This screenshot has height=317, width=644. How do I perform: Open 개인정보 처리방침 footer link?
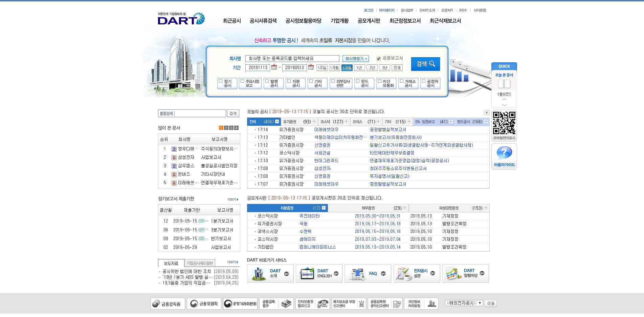pos(421,304)
